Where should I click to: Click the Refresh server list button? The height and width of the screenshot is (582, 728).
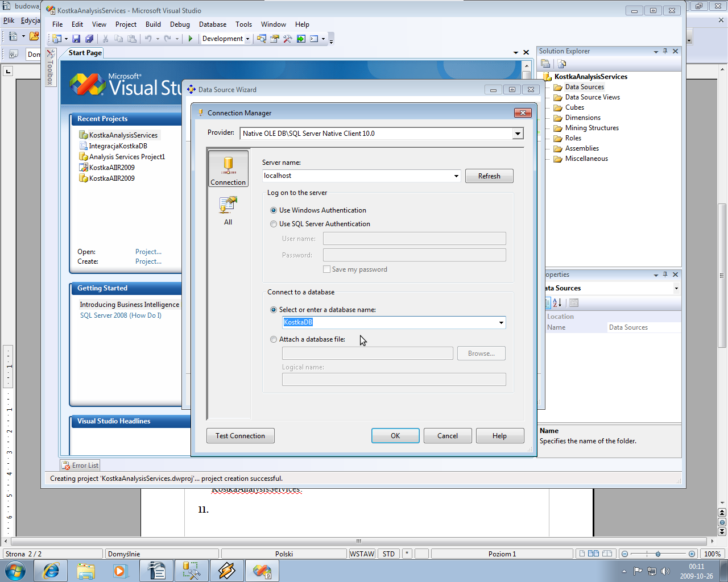(x=489, y=176)
